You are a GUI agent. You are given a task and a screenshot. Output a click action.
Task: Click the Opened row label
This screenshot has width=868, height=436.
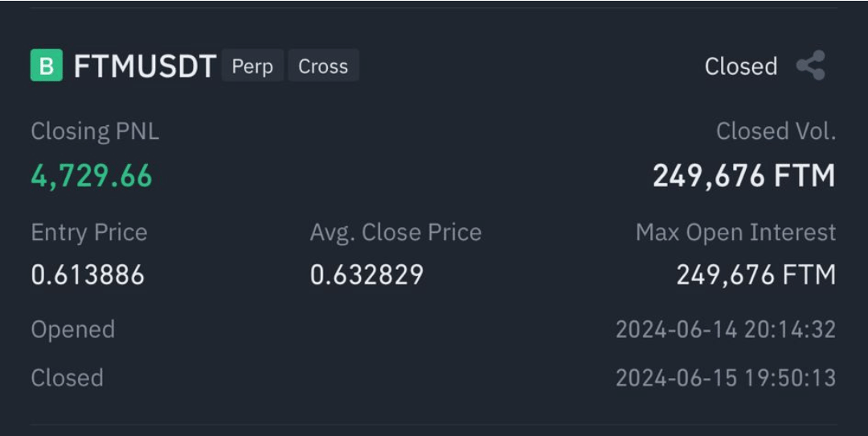tap(73, 330)
